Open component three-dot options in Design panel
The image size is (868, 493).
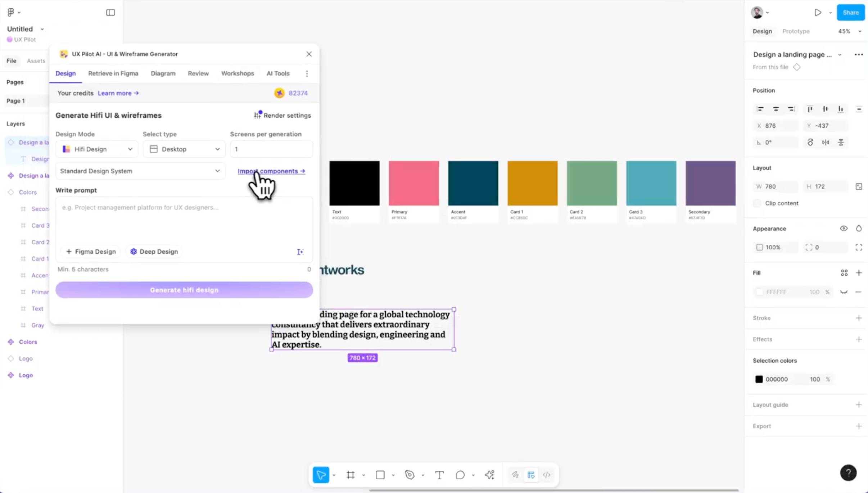859,55
